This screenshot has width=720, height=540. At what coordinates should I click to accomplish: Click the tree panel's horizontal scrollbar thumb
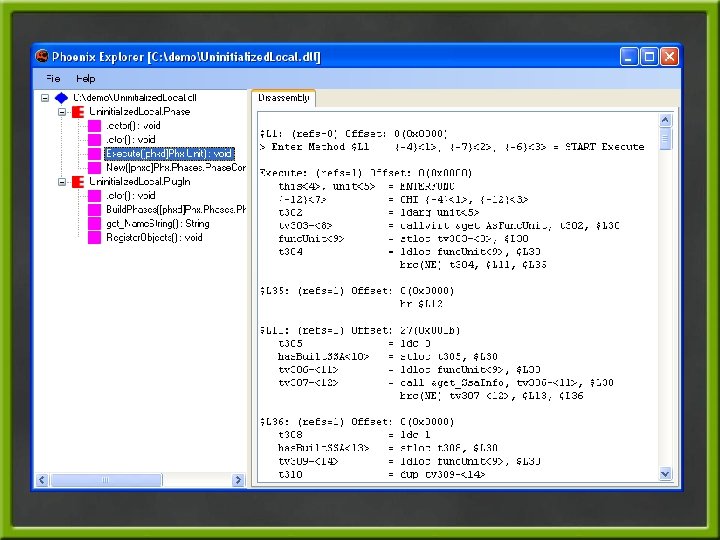[x=106, y=480]
